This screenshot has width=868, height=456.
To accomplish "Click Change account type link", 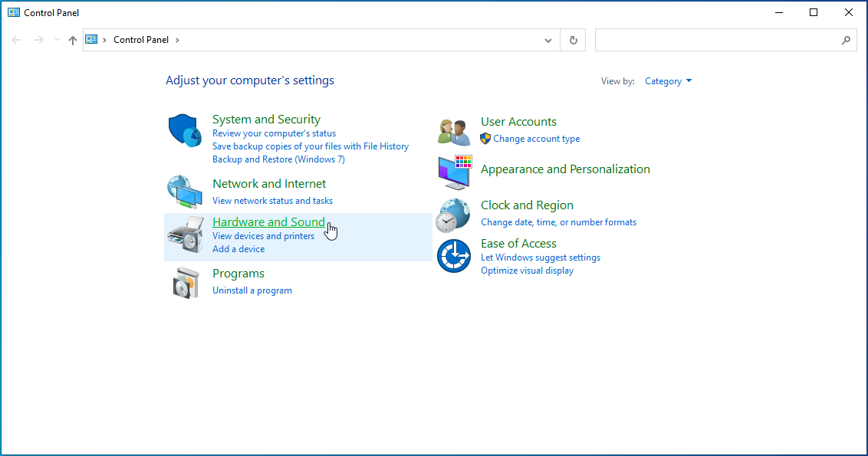I will (537, 139).
